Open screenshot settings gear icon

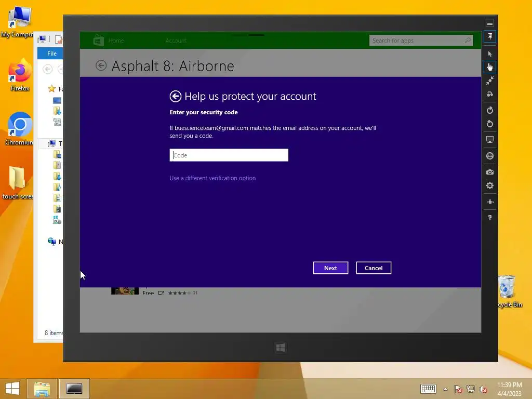[489, 185]
